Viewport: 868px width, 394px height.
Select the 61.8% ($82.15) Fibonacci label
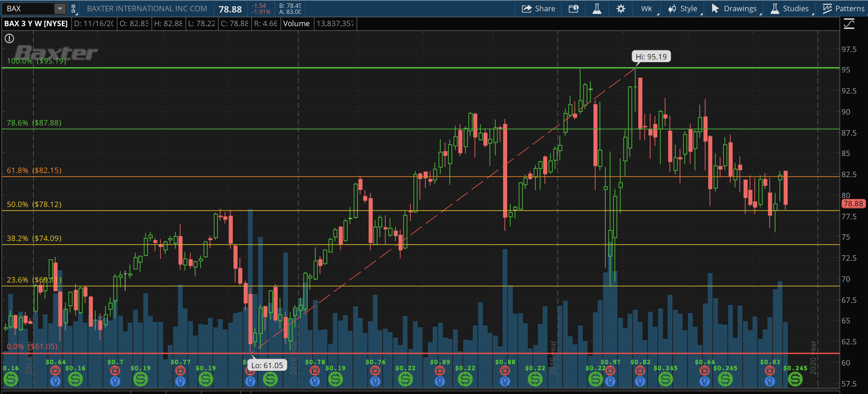[x=34, y=170]
